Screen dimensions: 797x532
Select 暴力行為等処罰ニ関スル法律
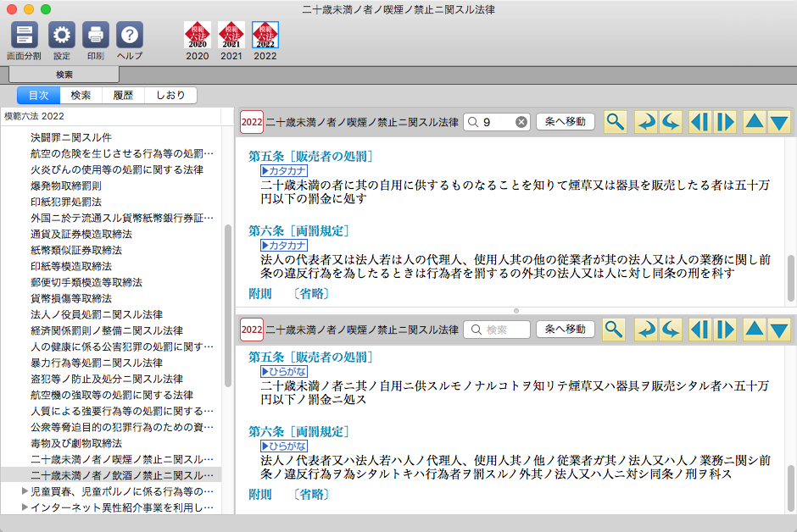pos(97,363)
